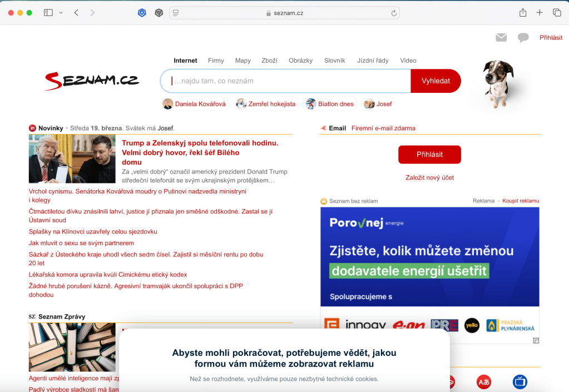Switch to the Obrázky tab
The image size is (569, 392).
click(300, 61)
